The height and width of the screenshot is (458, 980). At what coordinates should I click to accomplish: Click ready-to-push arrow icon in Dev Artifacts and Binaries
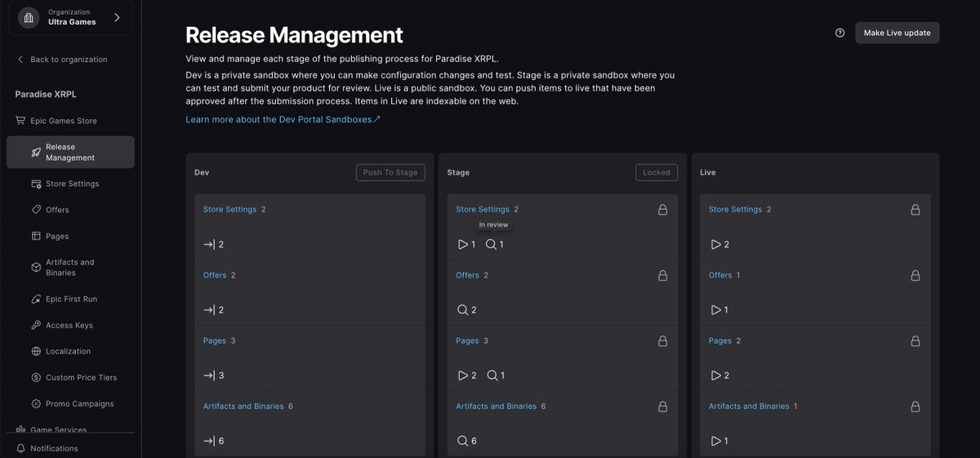click(x=209, y=441)
